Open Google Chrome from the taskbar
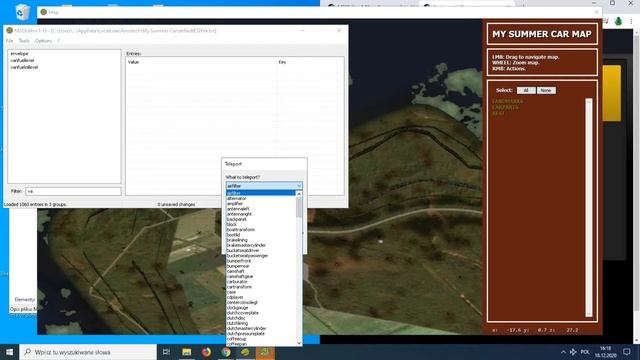 pyautogui.click(x=226, y=352)
